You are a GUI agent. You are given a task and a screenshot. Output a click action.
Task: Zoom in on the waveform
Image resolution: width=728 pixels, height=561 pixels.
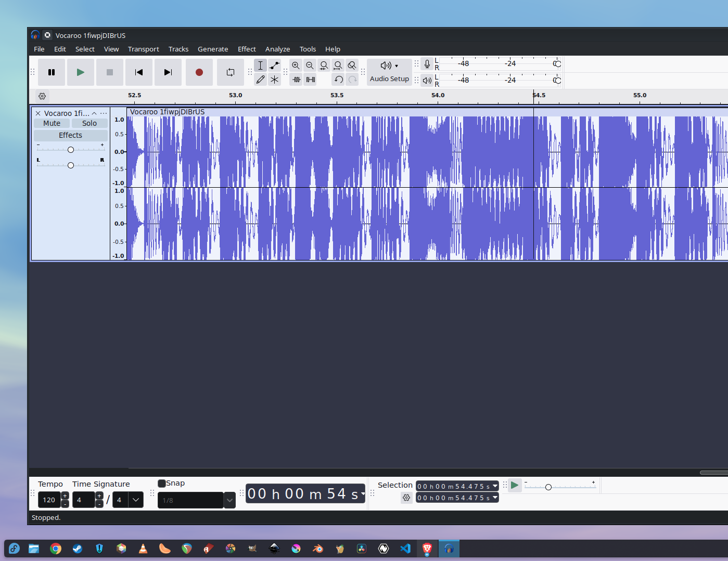[x=296, y=66]
